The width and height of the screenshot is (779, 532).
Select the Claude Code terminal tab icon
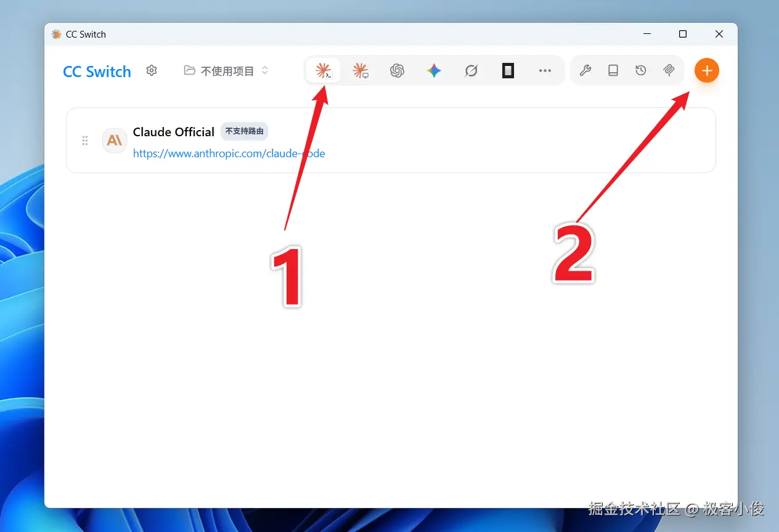click(323, 71)
